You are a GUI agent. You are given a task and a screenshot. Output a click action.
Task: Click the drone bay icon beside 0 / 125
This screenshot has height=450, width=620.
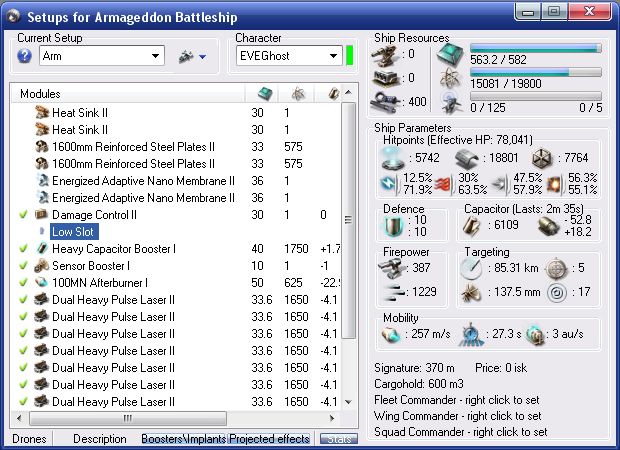pos(452,103)
